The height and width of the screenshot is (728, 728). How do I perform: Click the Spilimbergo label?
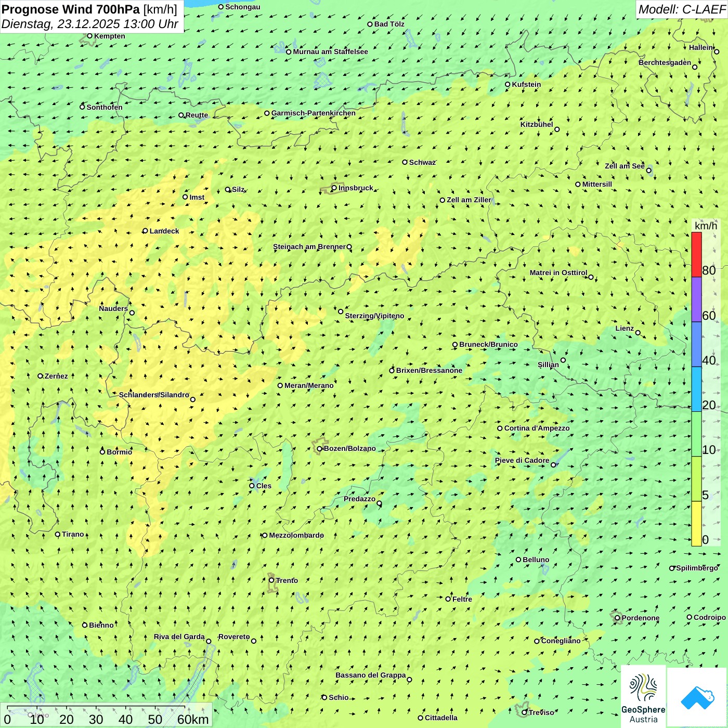[x=697, y=568]
